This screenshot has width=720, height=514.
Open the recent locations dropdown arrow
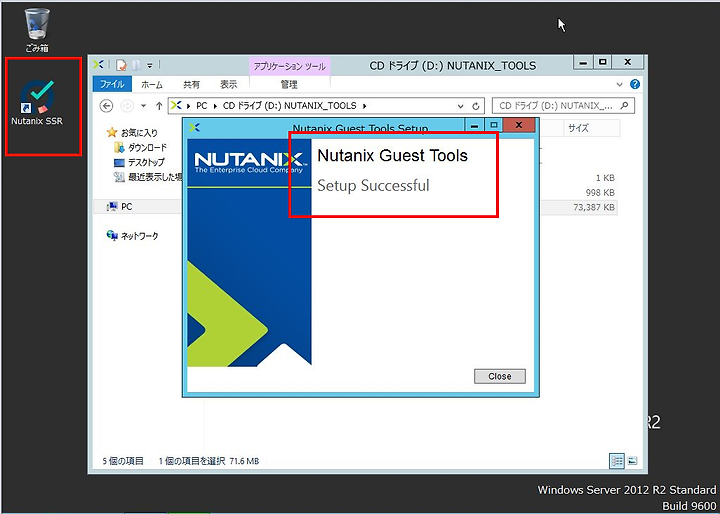tap(143, 106)
